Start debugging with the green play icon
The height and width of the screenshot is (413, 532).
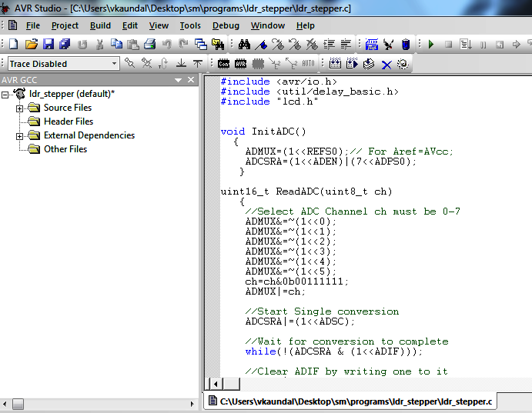[x=431, y=45]
